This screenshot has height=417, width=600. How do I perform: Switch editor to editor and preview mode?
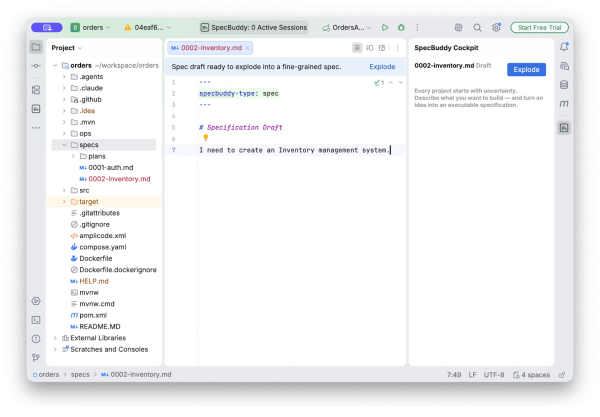point(369,48)
